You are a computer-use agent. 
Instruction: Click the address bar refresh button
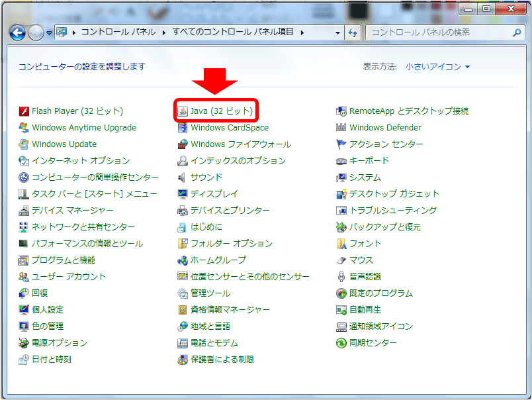353,32
